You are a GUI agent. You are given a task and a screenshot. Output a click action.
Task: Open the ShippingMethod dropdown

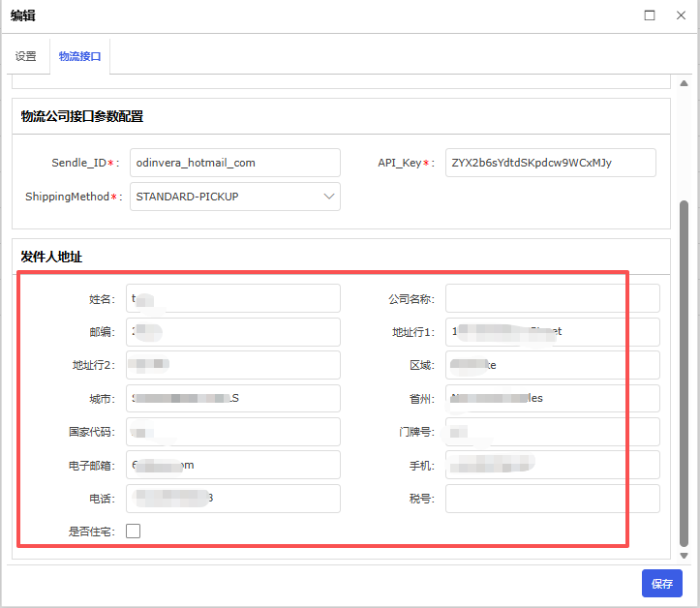(234, 197)
